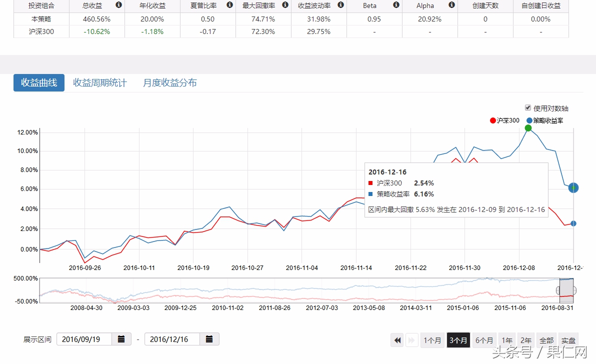Open the 月度收益分布 tab

(170, 82)
